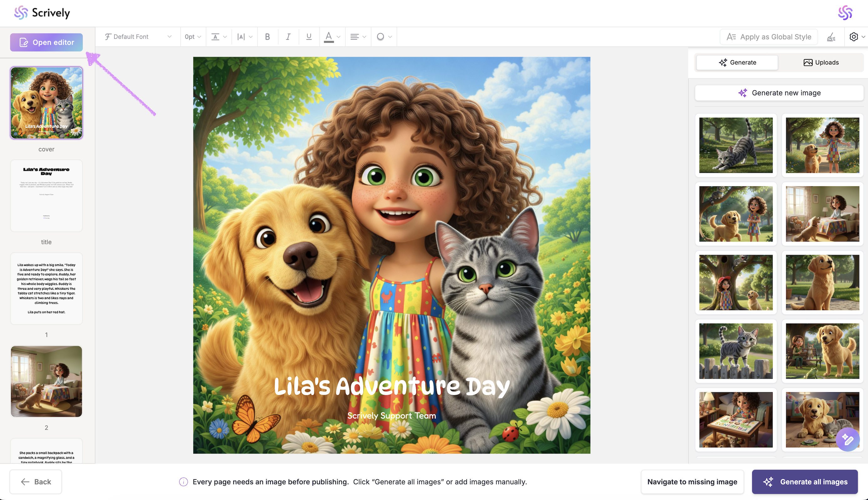Screen dimensions: 868x500
Task: Toggle underline formatting
Action: (309, 37)
